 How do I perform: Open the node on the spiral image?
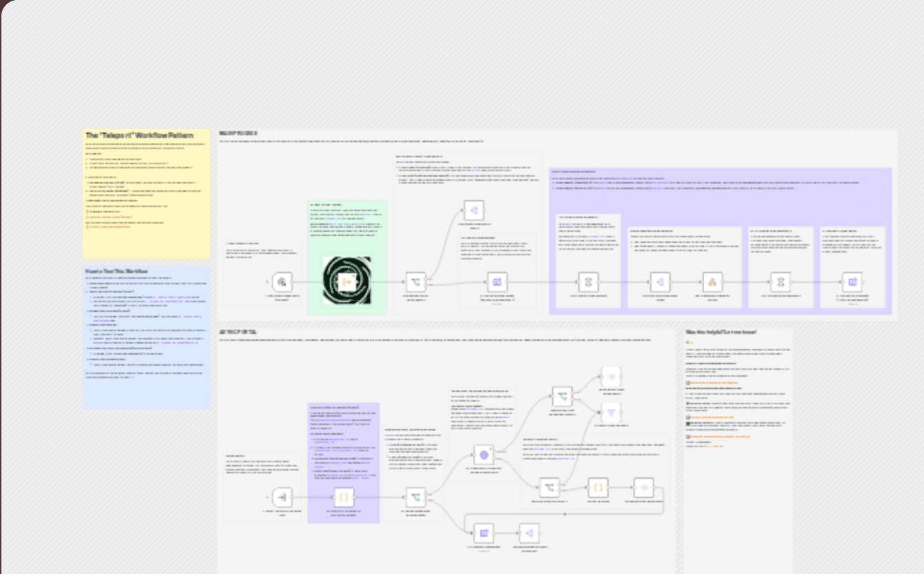[347, 281]
